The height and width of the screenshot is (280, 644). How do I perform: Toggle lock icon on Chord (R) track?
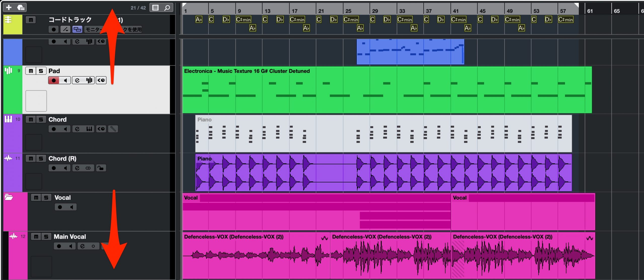pos(101,168)
